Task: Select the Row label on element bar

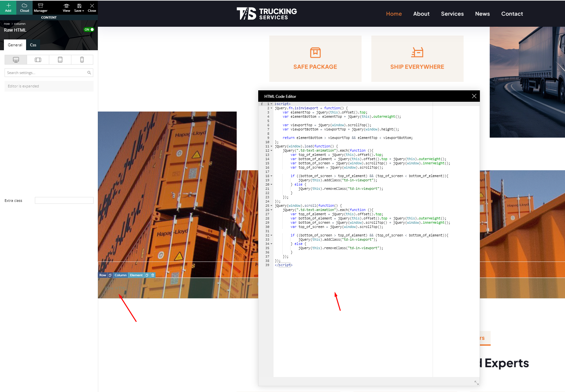Action: [x=103, y=275]
